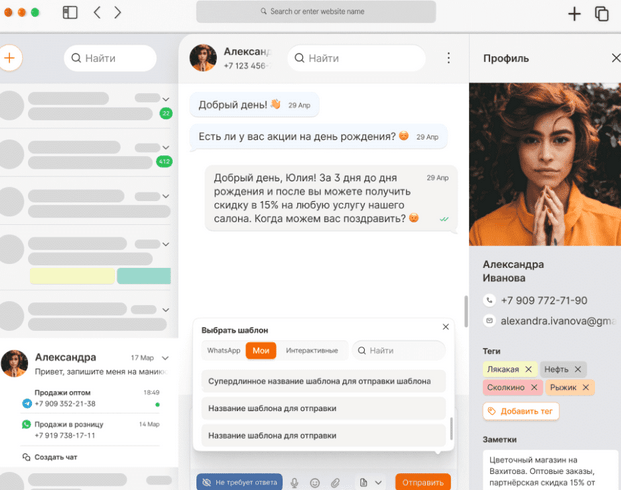The image size is (621, 490).
Task: Click the email envelope icon in profile
Action: (x=490, y=320)
